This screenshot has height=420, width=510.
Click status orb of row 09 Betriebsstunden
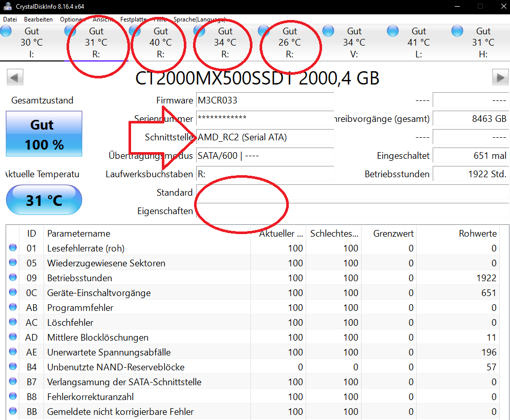click(x=13, y=277)
